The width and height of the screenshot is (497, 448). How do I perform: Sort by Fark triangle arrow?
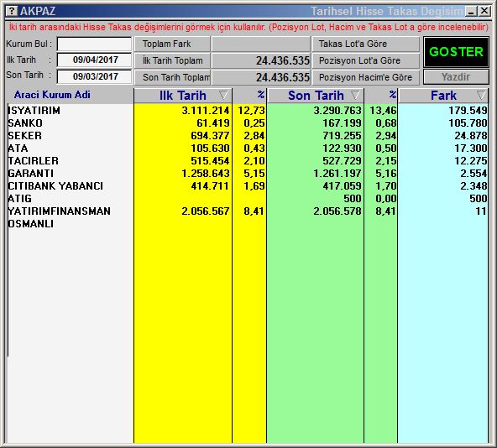pos(481,95)
